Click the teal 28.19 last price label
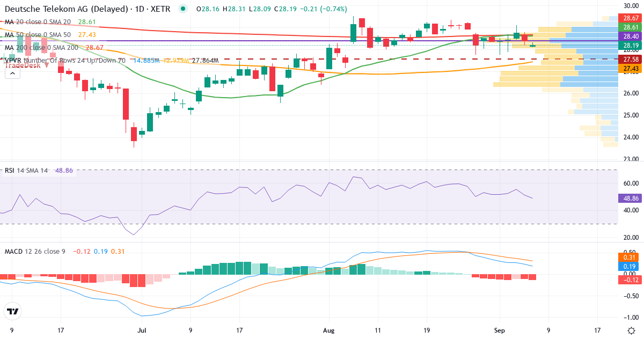 pyautogui.click(x=631, y=46)
